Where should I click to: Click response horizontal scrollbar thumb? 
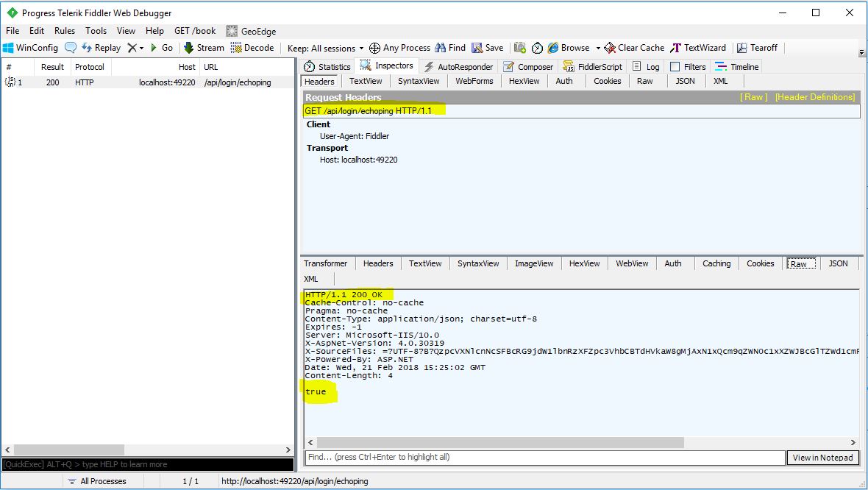coord(500,442)
